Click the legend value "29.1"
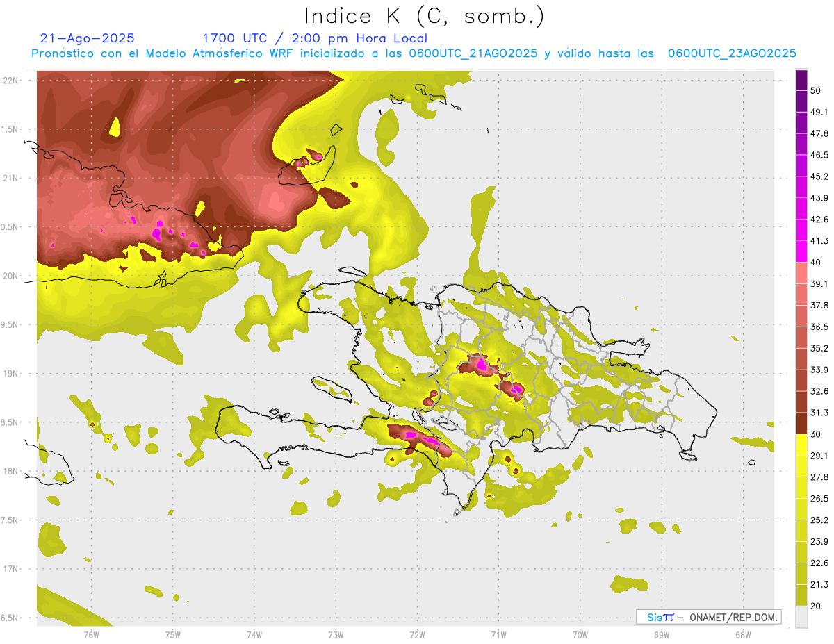The width and height of the screenshot is (834, 644). (x=819, y=456)
